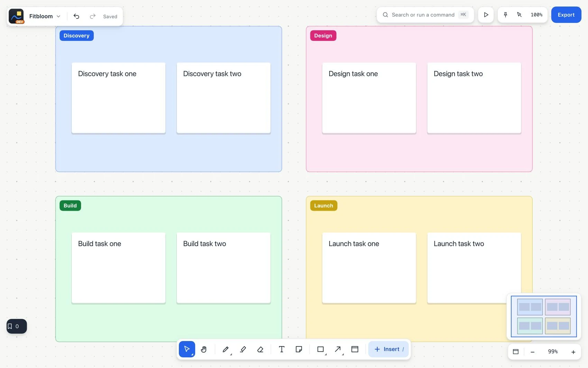Select the Discovery task two card
The height and width of the screenshot is (368, 588).
point(224,98)
